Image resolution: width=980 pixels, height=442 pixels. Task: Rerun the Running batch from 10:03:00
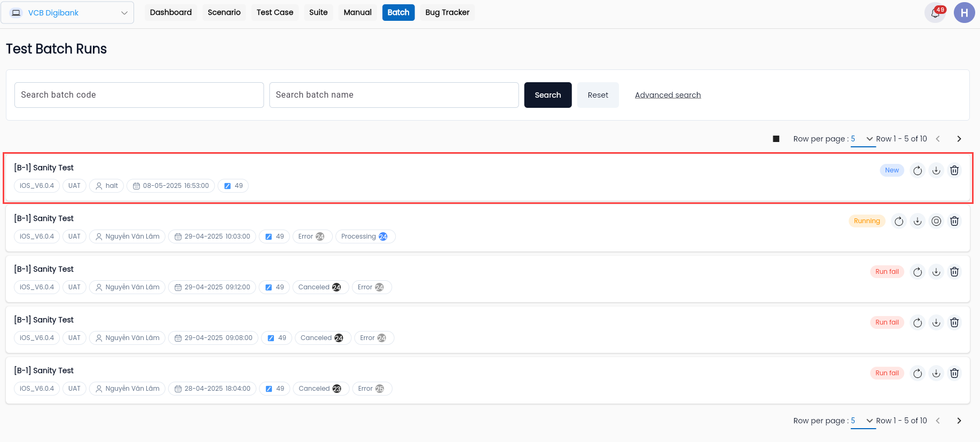click(899, 221)
